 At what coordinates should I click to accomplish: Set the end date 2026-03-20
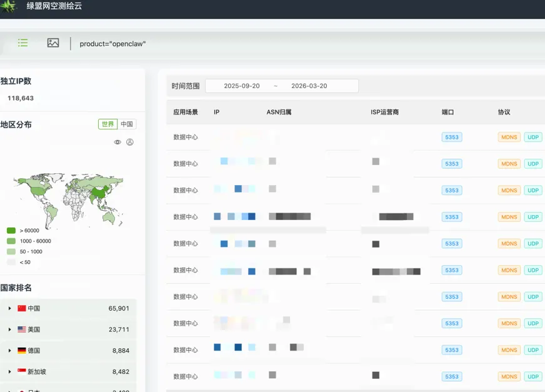pos(309,86)
